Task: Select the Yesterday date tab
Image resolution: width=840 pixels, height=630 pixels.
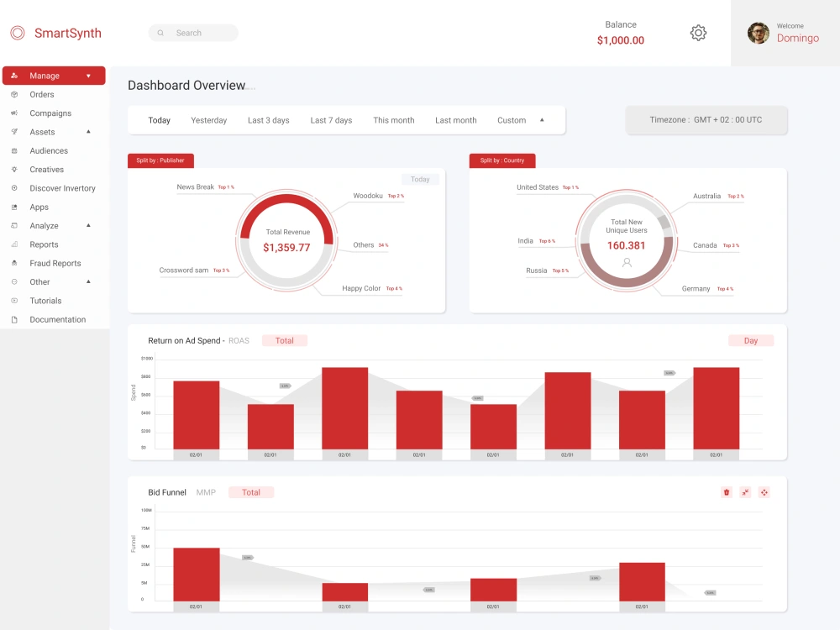Action: point(209,120)
